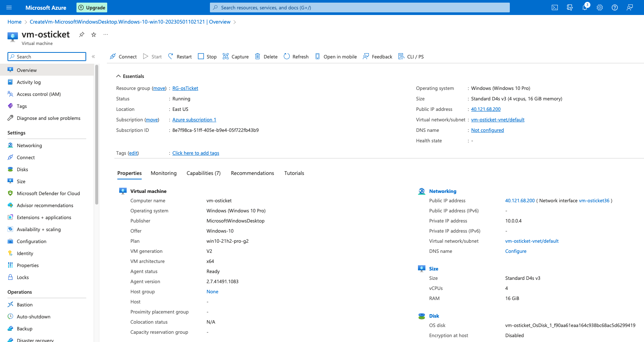644x342 pixels.
Task: Restart the virtual machine
Action: click(x=180, y=56)
